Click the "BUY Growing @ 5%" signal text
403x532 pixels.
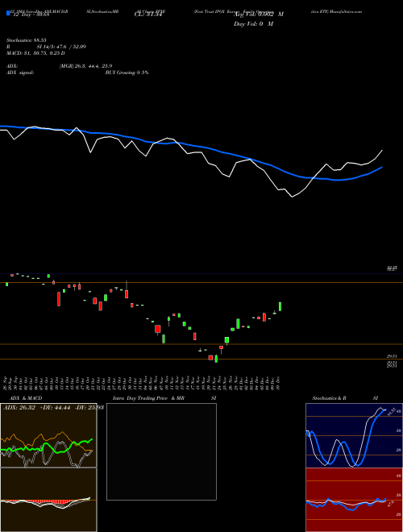tap(127, 73)
